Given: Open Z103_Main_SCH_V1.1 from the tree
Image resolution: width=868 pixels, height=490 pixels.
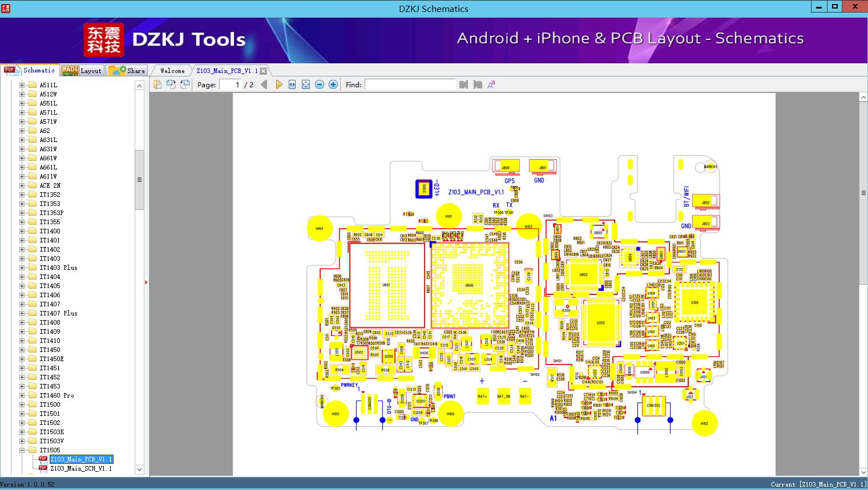Looking at the screenshot, I should pyautogui.click(x=81, y=468).
